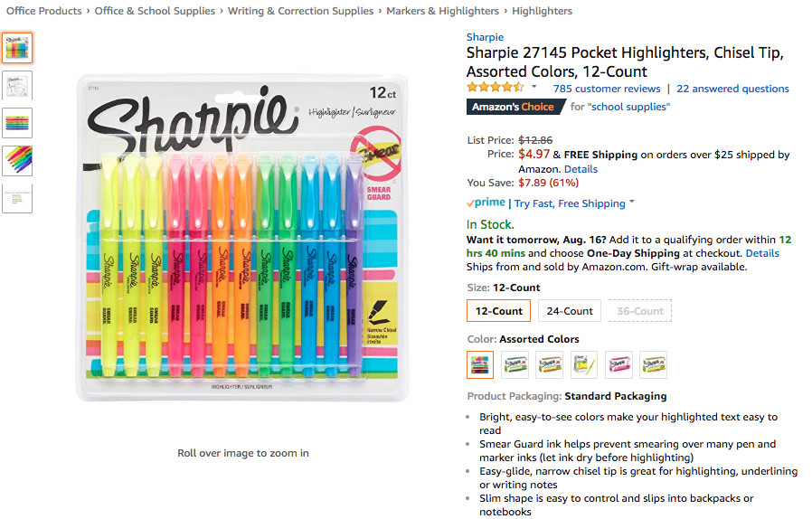
Task: Expand the star rating breakdown arrow
Action: pyautogui.click(x=533, y=88)
